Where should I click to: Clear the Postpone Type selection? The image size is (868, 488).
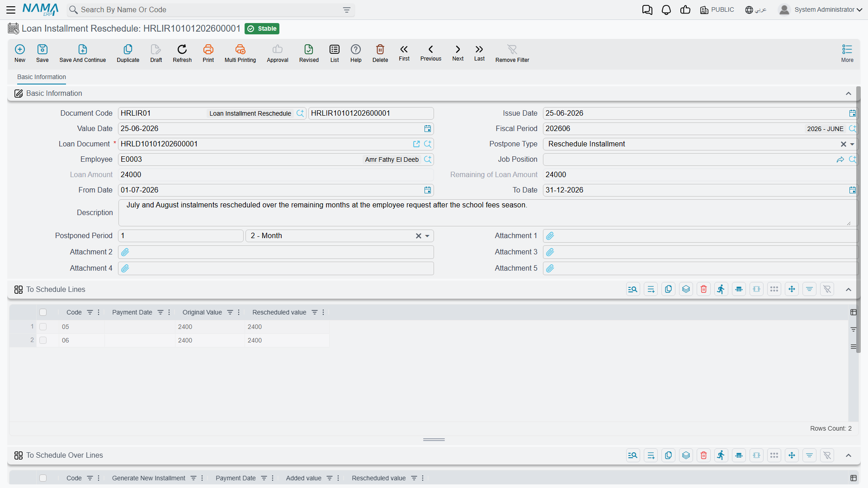pos(843,144)
